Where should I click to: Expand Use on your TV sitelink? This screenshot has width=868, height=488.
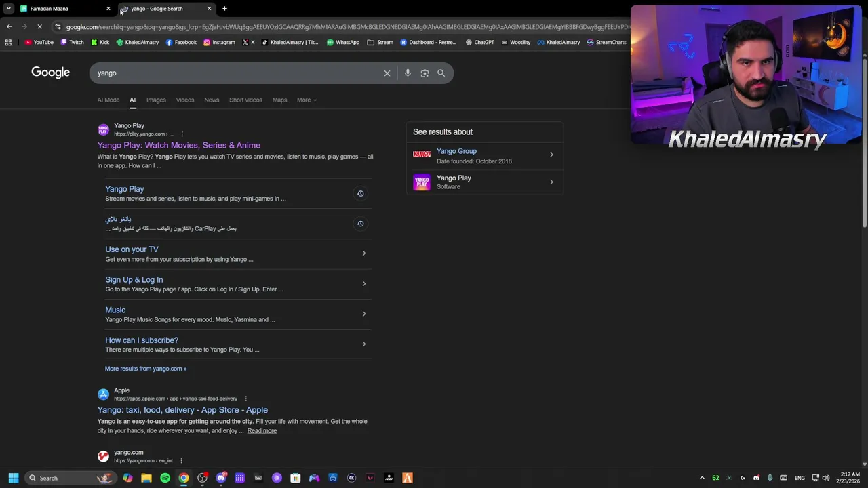[x=364, y=253]
